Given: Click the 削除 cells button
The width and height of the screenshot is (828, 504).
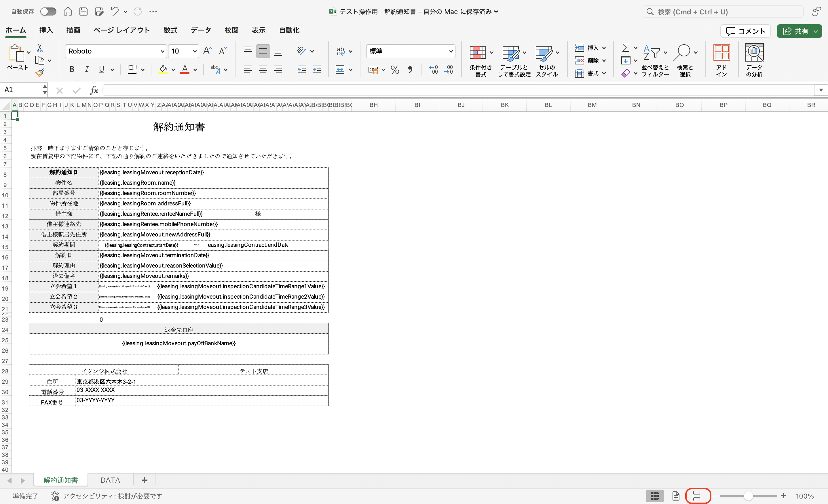Looking at the screenshot, I should coord(590,61).
